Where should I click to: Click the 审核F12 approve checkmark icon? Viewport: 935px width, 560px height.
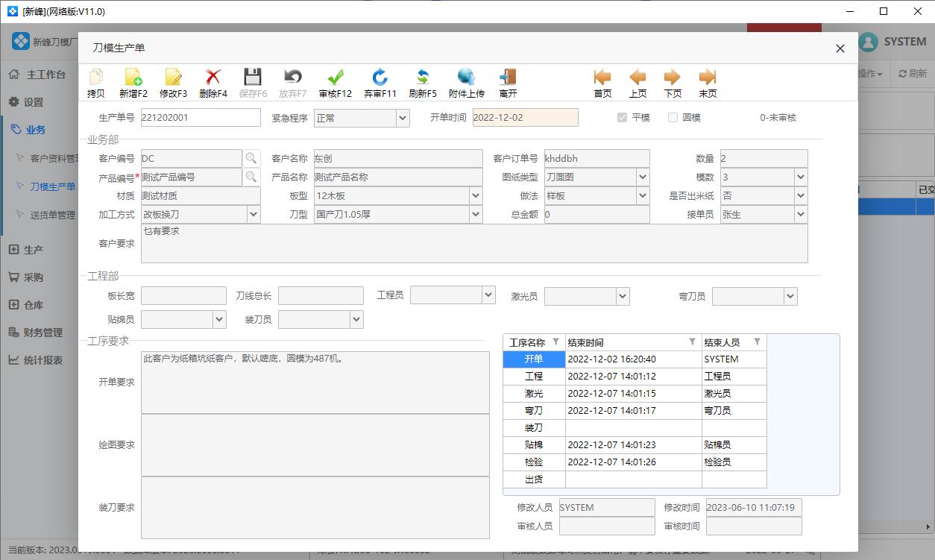336,77
